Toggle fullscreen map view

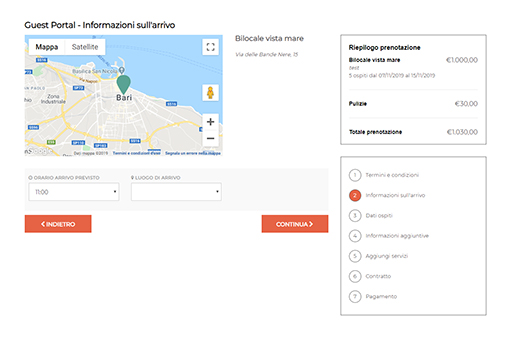click(210, 47)
